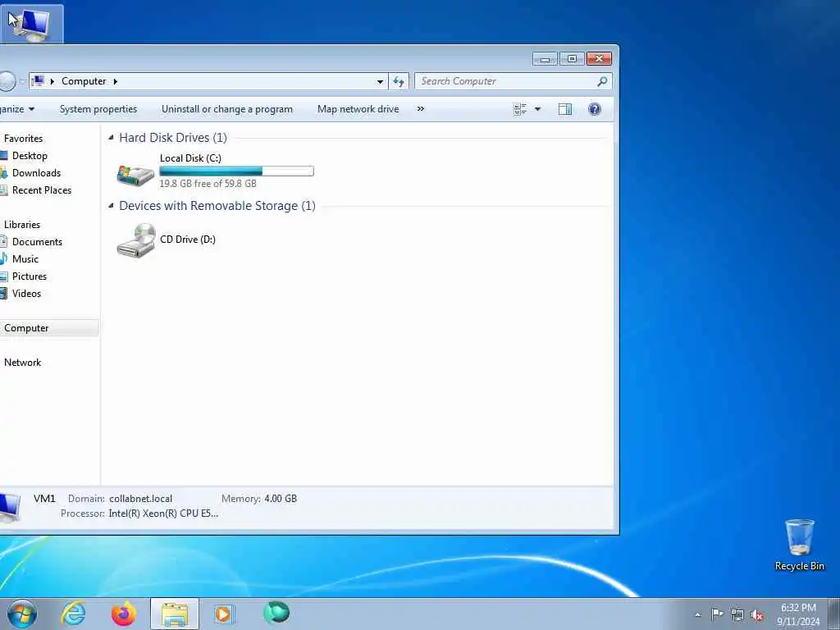Click the collabnet.local domain value
The image size is (840, 630).
pyautogui.click(x=140, y=498)
